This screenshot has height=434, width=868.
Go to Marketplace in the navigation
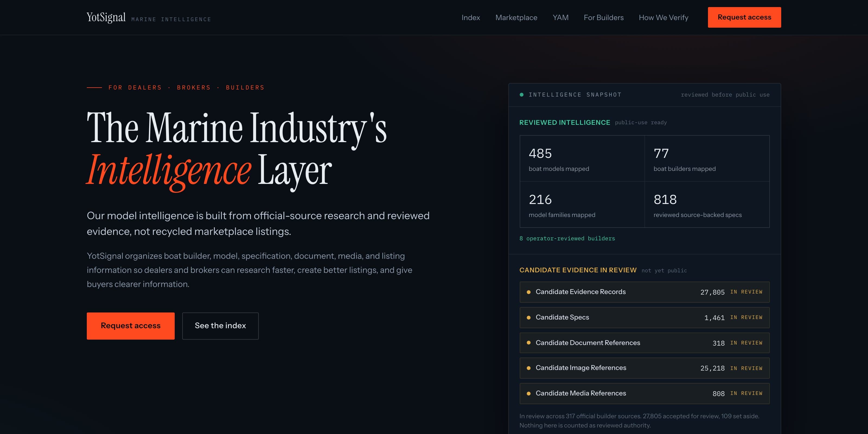click(516, 18)
